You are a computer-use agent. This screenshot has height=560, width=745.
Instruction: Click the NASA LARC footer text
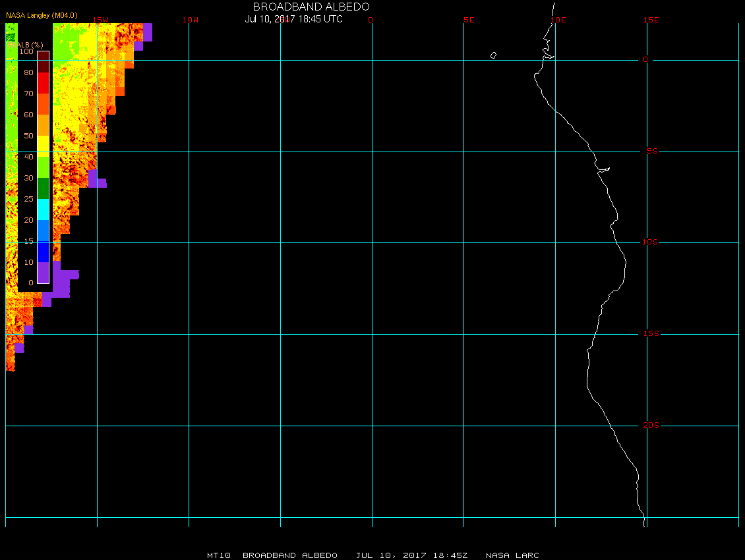pyautogui.click(x=513, y=555)
